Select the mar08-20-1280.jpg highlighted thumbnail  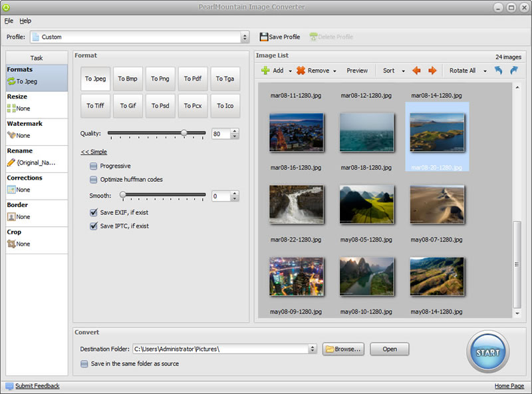click(x=437, y=132)
